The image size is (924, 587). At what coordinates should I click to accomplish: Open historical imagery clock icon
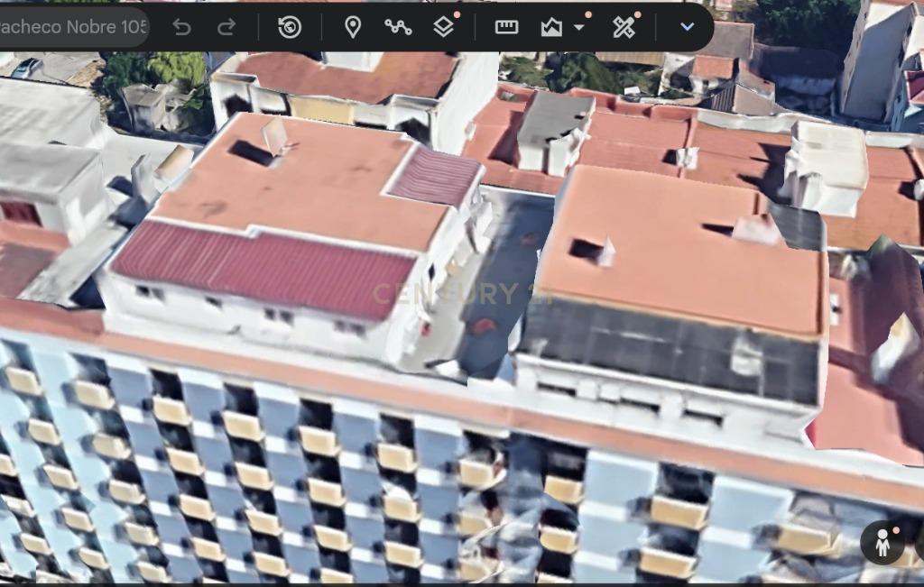click(x=290, y=27)
